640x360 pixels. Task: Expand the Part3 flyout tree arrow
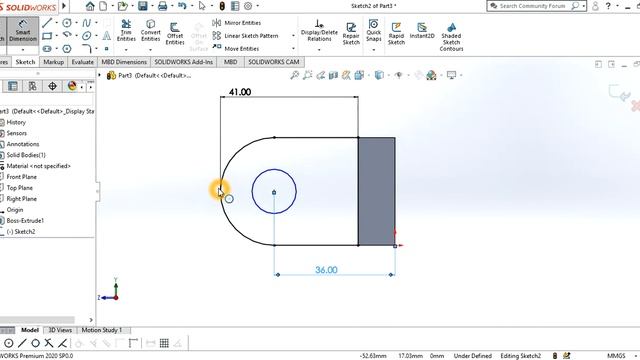click(99, 75)
